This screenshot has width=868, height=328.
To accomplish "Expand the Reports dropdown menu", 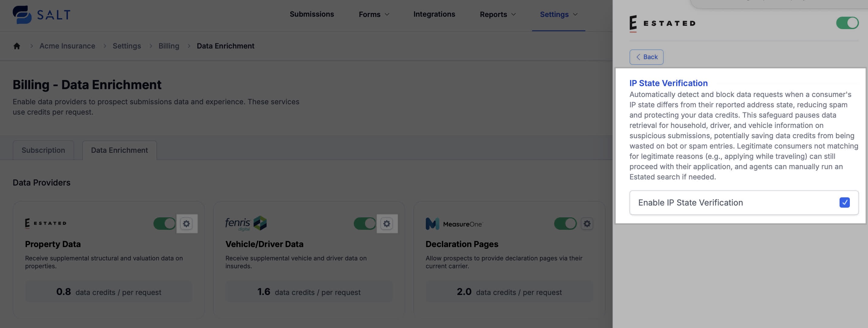I will (x=497, y=14).
